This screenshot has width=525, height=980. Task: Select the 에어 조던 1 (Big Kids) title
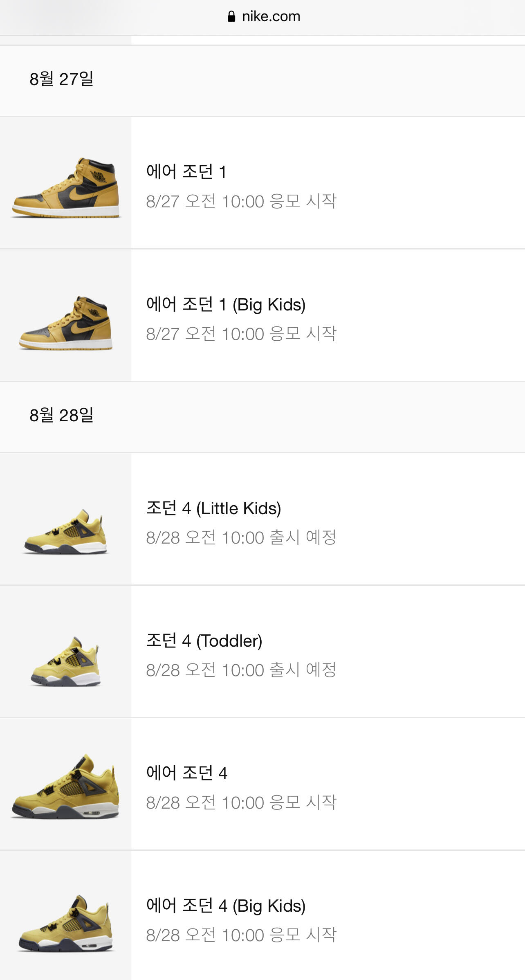[226, 305]
